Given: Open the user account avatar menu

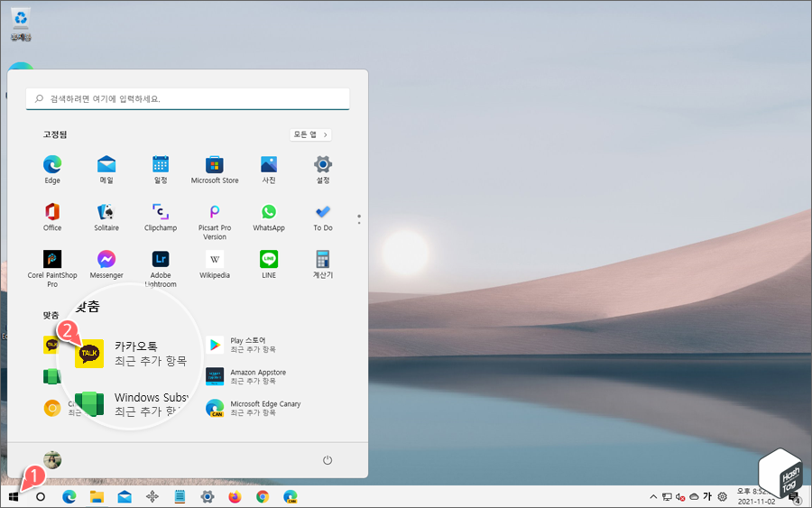Looking at the screenshot, I should 52,459.
